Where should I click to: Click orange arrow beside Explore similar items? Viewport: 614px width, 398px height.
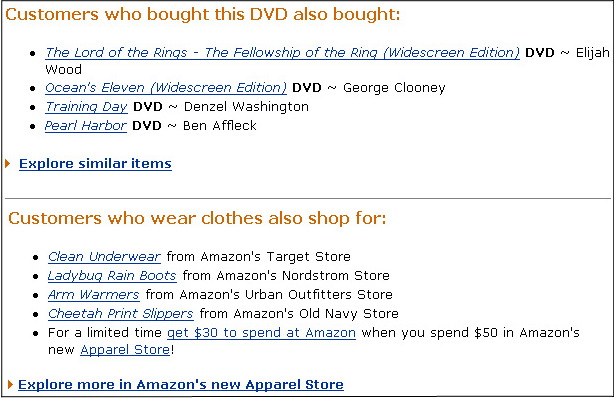tap(7, 163)
